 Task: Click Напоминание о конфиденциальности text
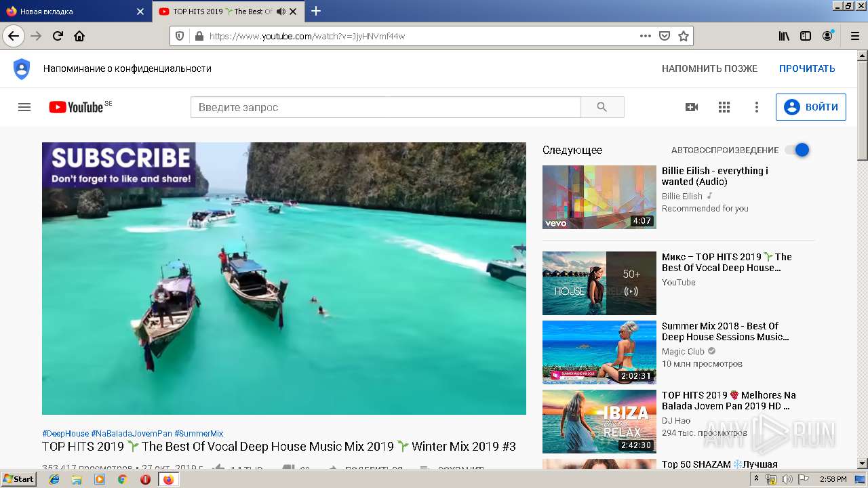pyautogui.click(x=127, y=68)
